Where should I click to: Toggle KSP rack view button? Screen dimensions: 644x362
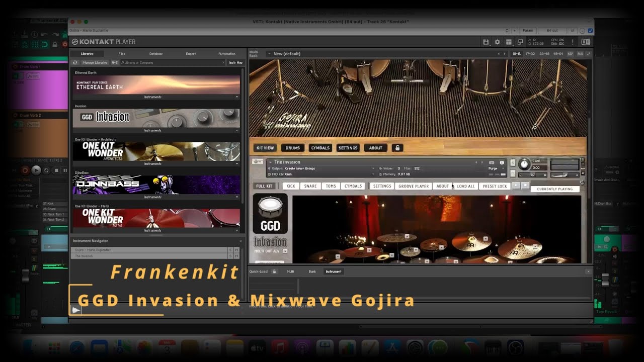click(570, 54)
